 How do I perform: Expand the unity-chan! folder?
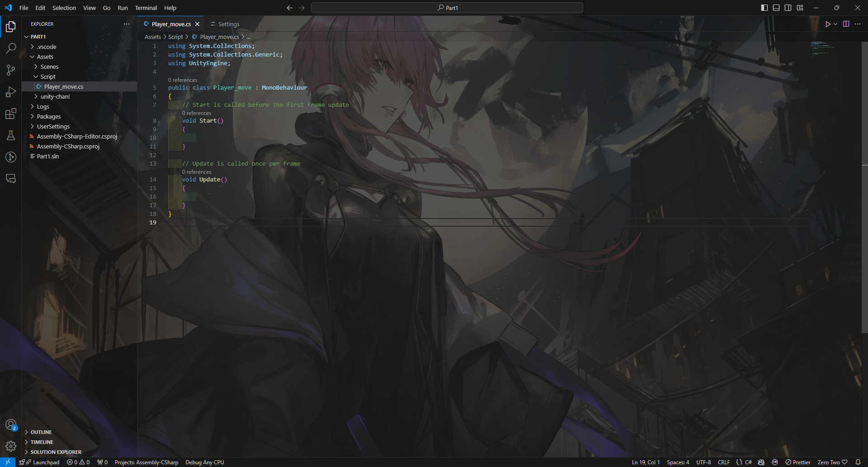pyautogui.click(x=80, y=96)
